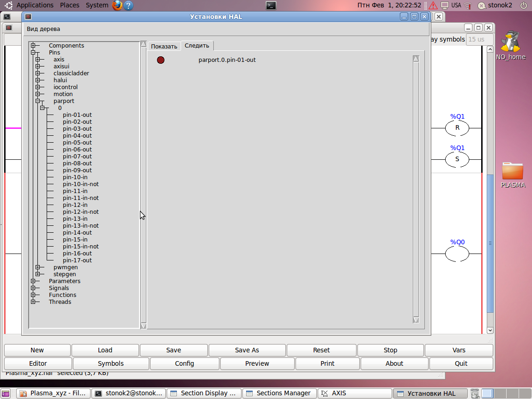Select pin-10-in-not in the tree

(x=81, y=184)
